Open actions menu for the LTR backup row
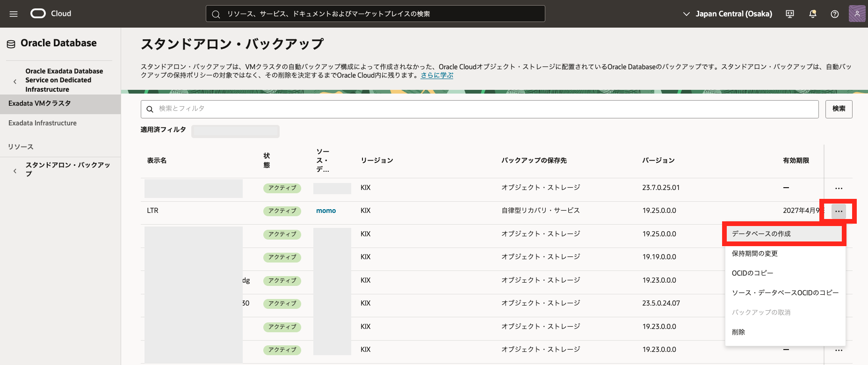The image size is (868, 365). click(x=839, y=212)
